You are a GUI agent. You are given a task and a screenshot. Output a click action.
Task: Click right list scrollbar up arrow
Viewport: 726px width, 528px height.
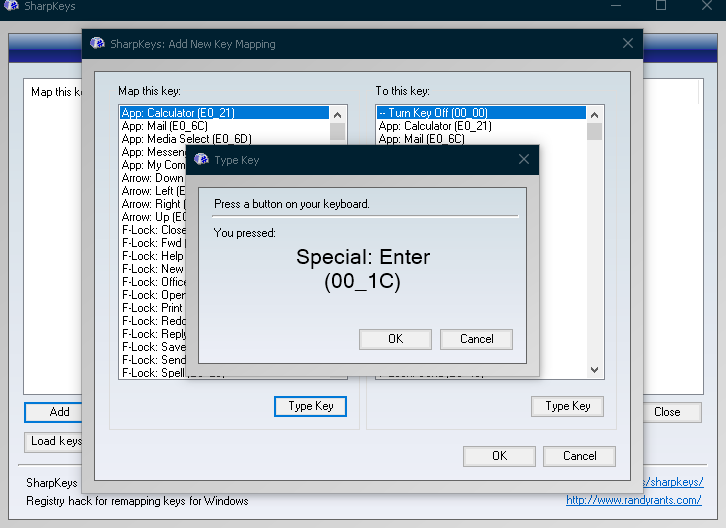[x=595, y=114]
